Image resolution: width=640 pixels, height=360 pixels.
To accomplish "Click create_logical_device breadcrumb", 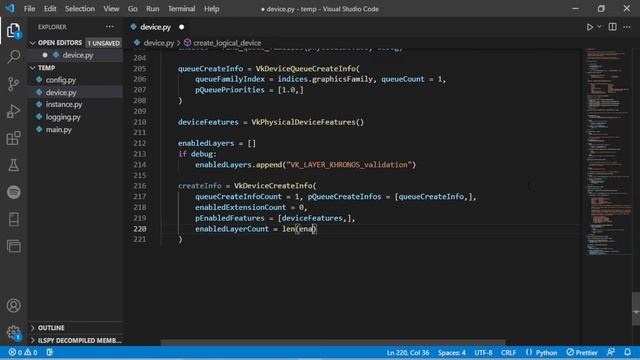I will (227, 43).
